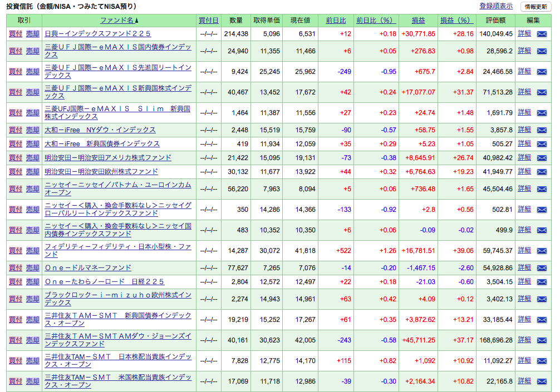560x392 pixels.
Task: Select quantity cell 214,438
Action: click(235, 34)
